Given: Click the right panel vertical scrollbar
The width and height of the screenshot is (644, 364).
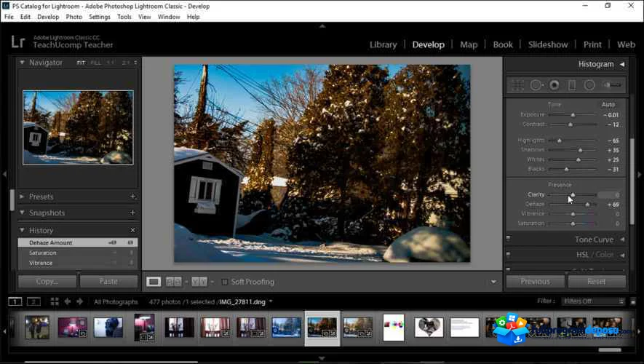Looking at the screenshot, I should click(x=632, y=181).
